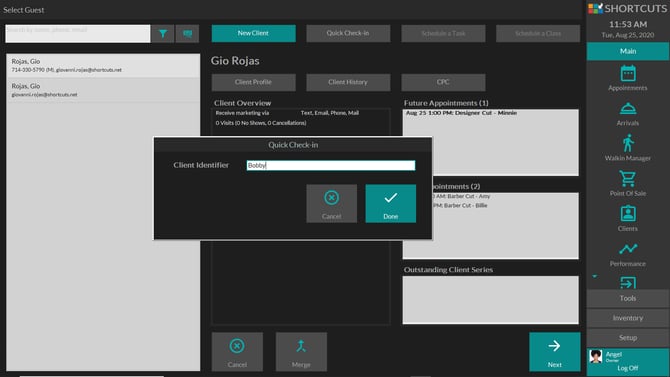Image resolution: width=670 pixels, height=377 pixels.
Task: Click the Outstanding Client Series box
Action: click(491, 300)
